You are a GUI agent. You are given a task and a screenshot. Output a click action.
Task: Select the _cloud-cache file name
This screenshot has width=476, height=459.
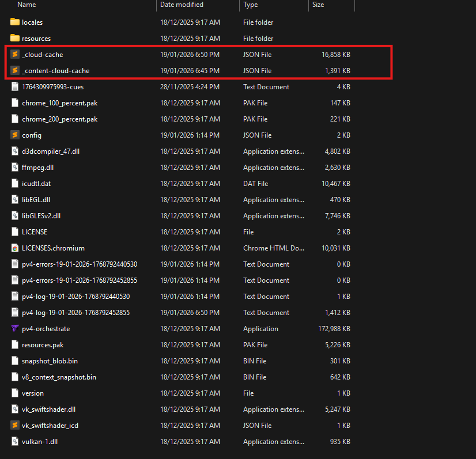click(43, 55)
